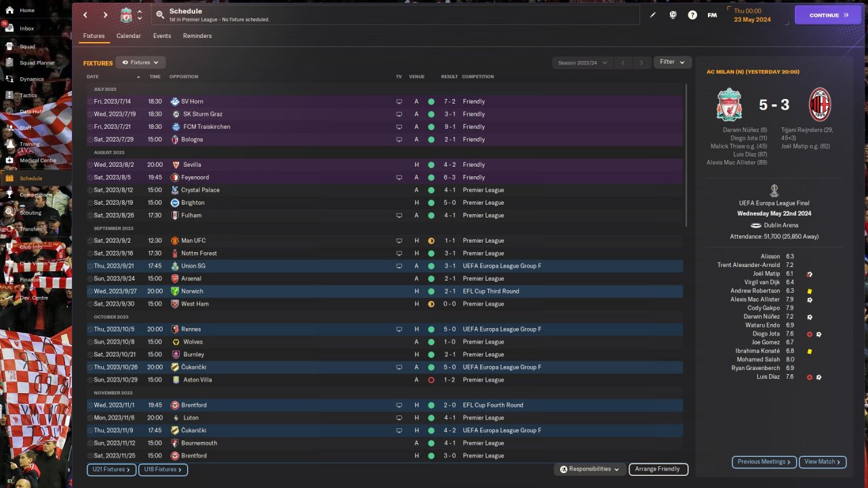Open Inbox from the sidebar
The image size is (868, 488).
coord(27,28)
